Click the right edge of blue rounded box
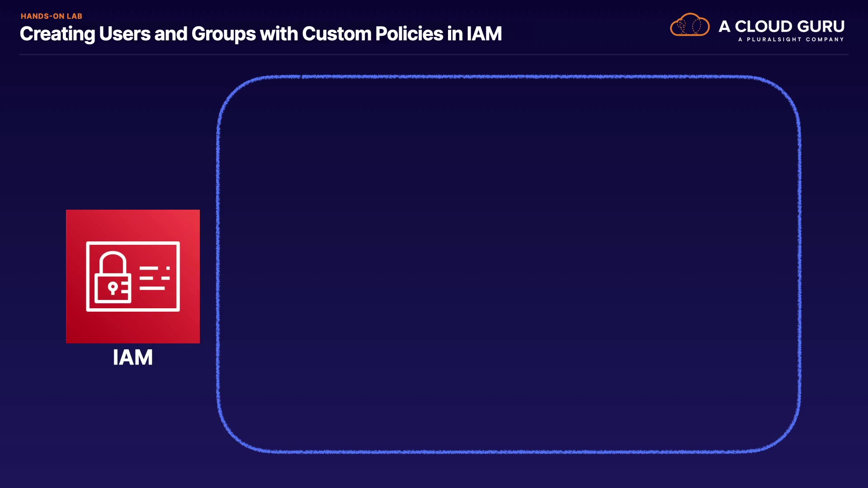 799,264
